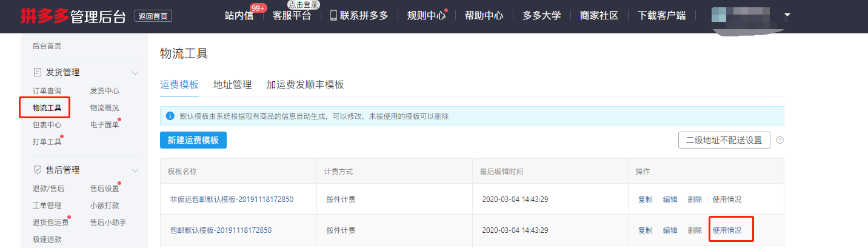Open 客服平台 in the top bar
The width and height of the screenshot is (868, 248).
click(x=292, y=16)
